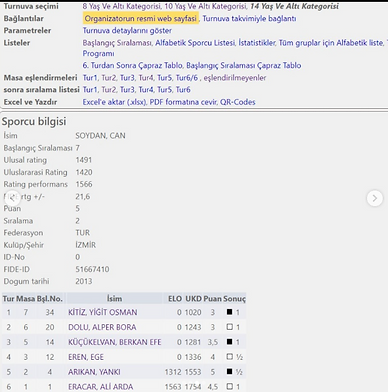Image resolution: width=388 pixels, height=392 pixels.
Task: Open opponent ARIKAN, YANKI
Action: [x=94, y=372]
